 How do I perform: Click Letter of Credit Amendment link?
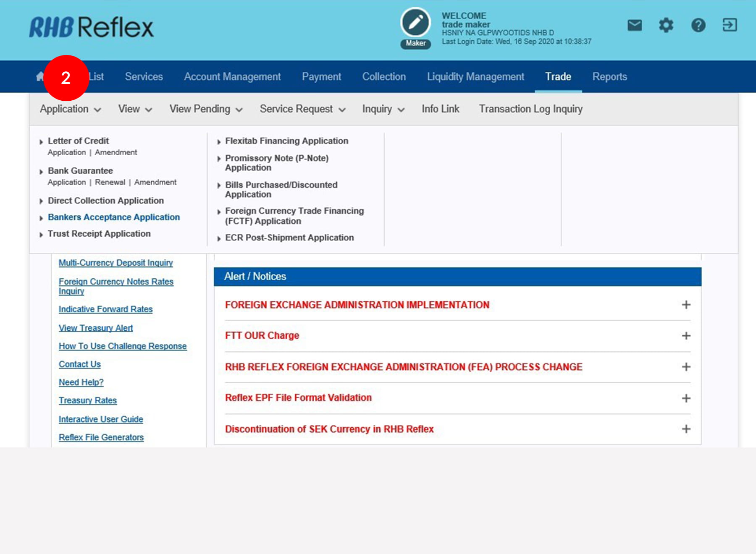[116, 152]
